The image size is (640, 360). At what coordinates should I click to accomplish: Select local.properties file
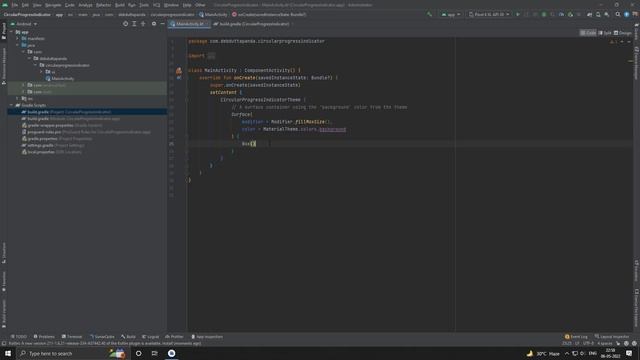[51, 152]
